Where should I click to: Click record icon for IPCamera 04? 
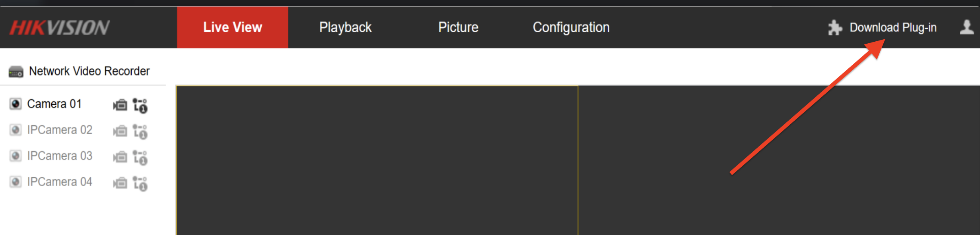point(120,183)
